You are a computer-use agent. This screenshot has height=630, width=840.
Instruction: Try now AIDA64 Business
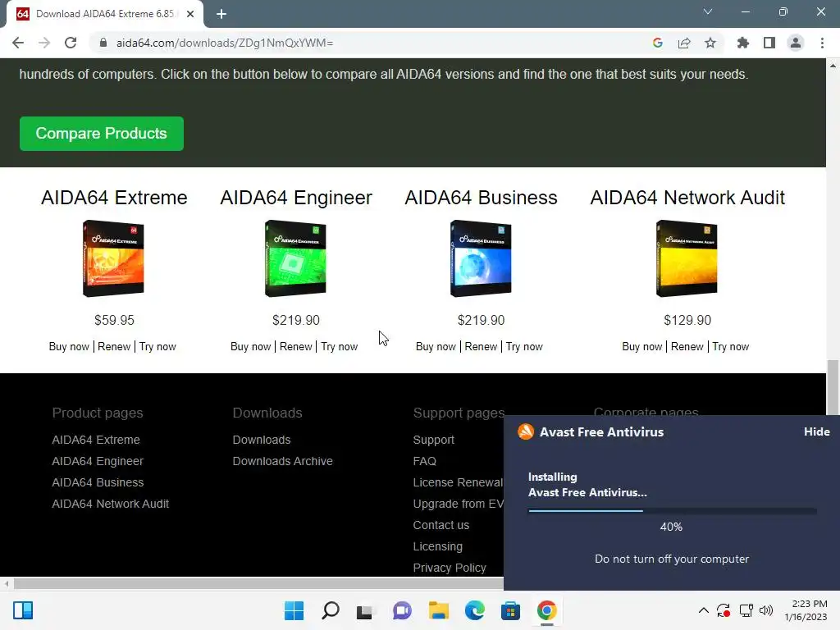click(x=524, y=347)
